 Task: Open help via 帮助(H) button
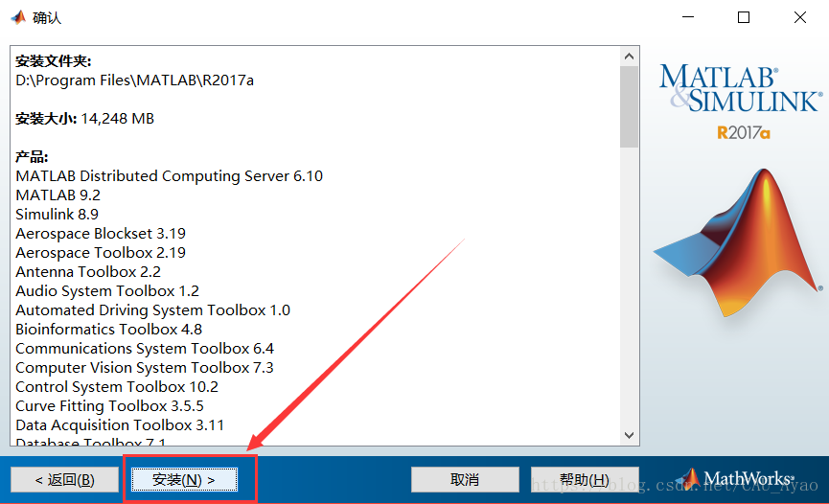click(x=585, y=480)
